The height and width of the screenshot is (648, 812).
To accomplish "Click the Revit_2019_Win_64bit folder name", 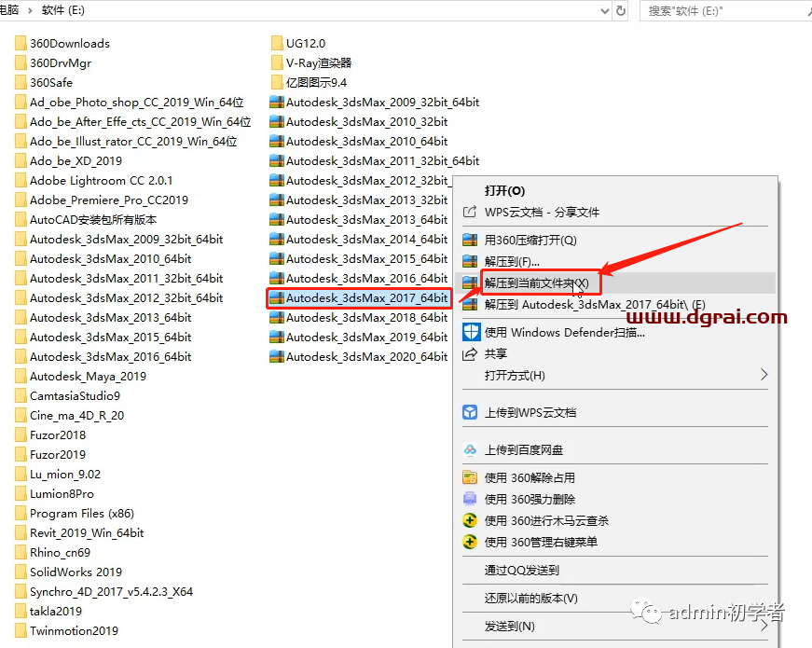I will point(87,533).
